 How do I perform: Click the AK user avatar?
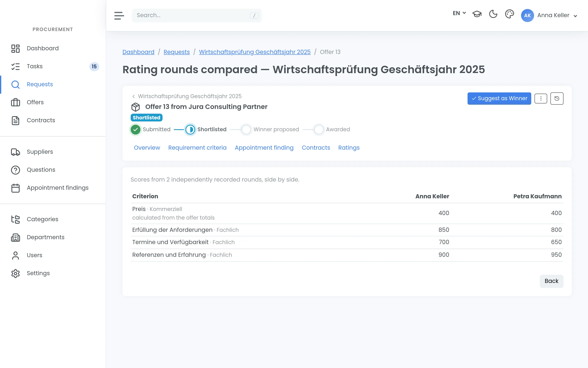point(527,15)
